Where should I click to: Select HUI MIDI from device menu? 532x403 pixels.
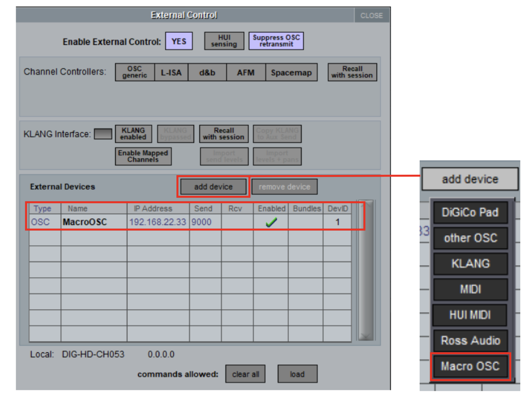coord(470,315)
